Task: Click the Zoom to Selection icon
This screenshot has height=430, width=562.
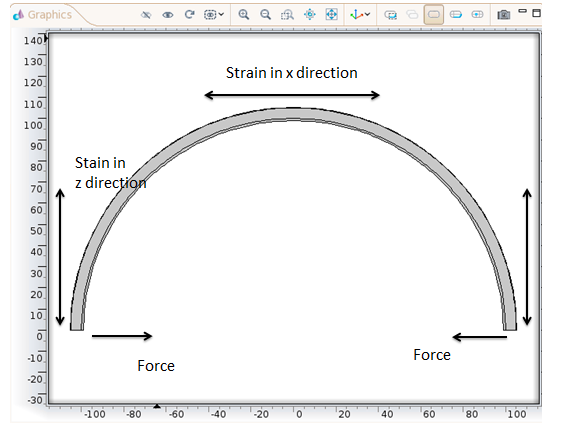Action: [310, 15]
